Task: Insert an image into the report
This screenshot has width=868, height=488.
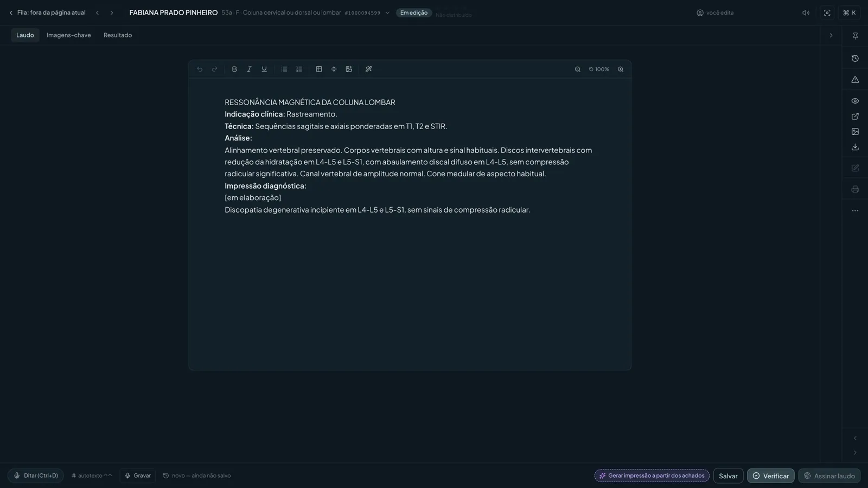Action: pos(349,69)
